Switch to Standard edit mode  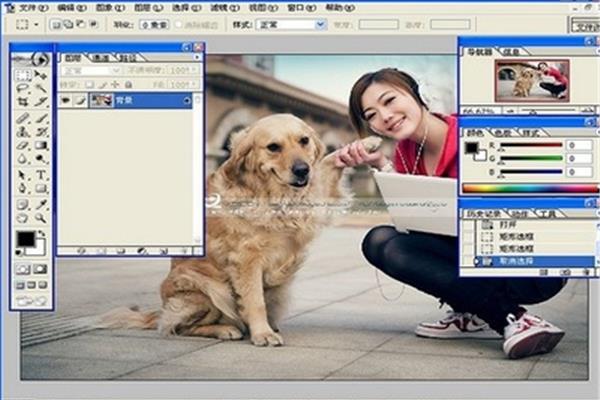point(23,269)
